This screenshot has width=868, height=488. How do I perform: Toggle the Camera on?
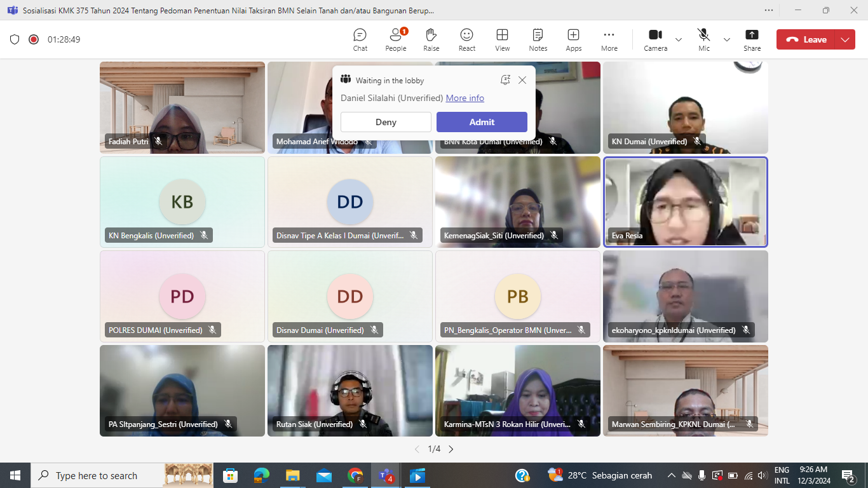click(x=655, y=39)
